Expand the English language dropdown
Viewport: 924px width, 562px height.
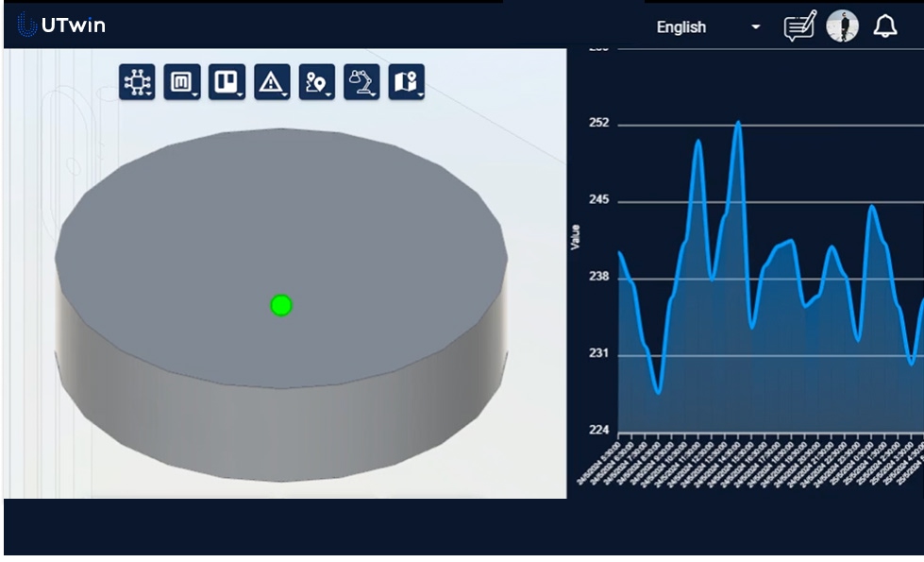tap(681, 27)
